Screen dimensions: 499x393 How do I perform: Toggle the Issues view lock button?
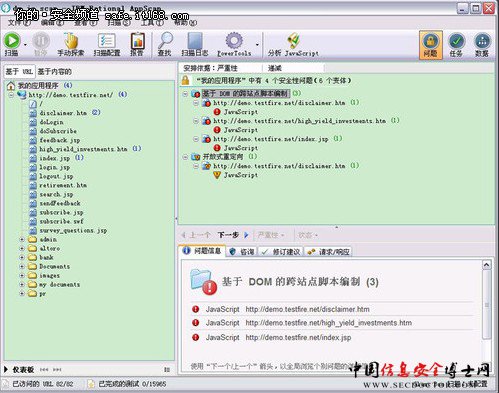431,45
